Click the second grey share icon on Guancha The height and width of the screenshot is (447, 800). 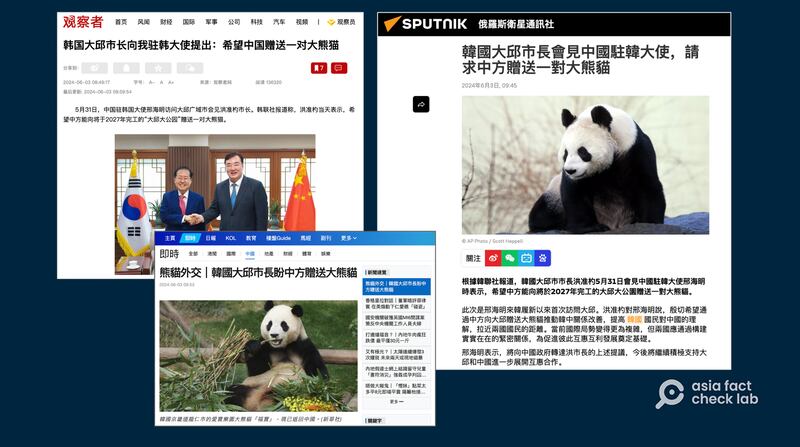[x=127, y=68]
